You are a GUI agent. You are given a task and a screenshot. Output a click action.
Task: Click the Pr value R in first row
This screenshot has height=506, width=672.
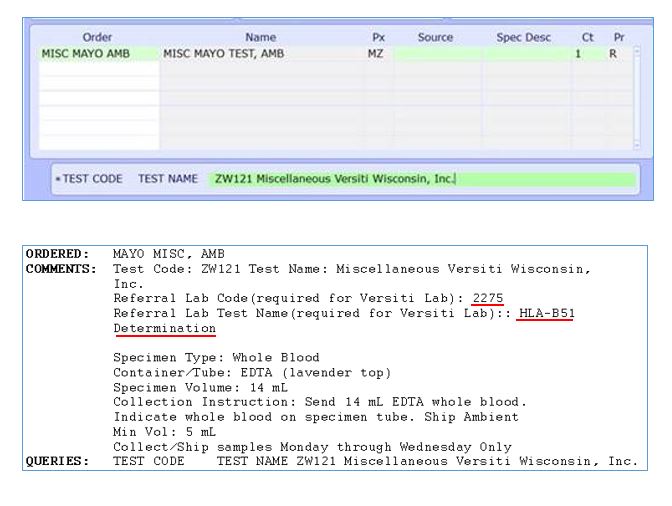pyautogui.click(x=613, y=54)
